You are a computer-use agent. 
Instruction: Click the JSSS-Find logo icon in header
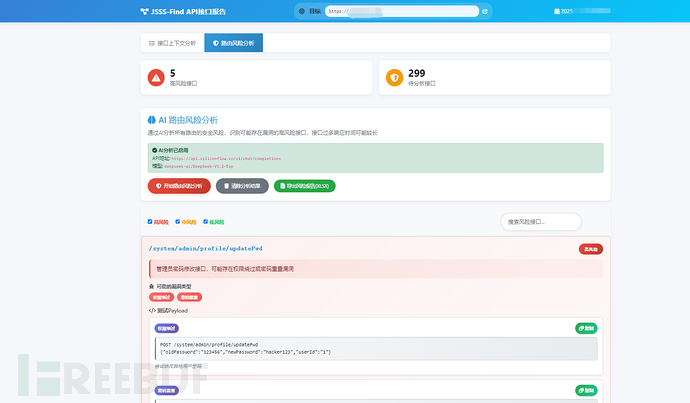tap(145, 12)
